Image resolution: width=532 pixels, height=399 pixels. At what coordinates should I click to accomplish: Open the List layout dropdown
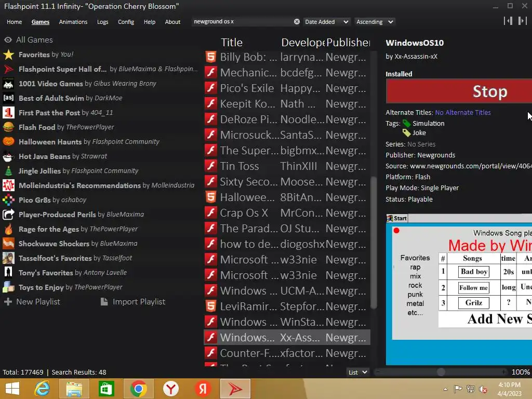[357, 372]
